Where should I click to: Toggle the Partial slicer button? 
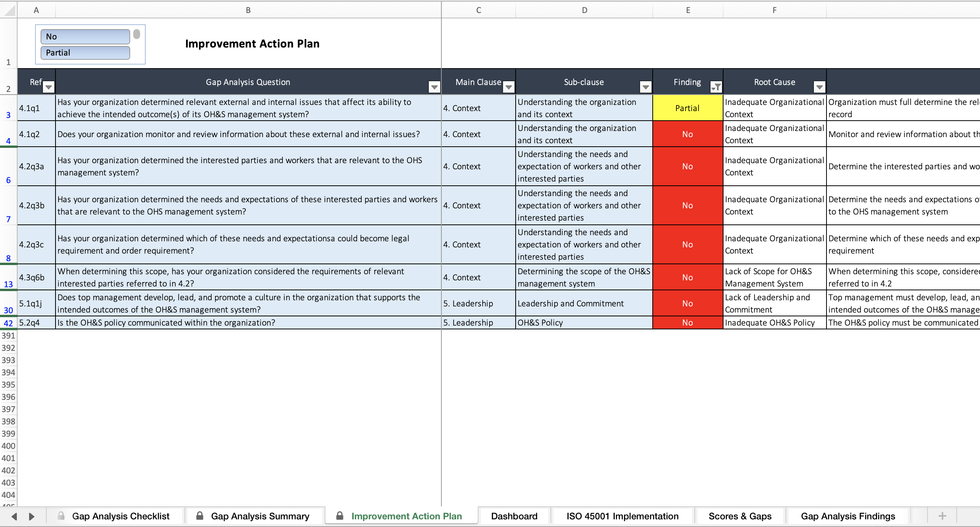pyautogui.click(x=85, y=53)
